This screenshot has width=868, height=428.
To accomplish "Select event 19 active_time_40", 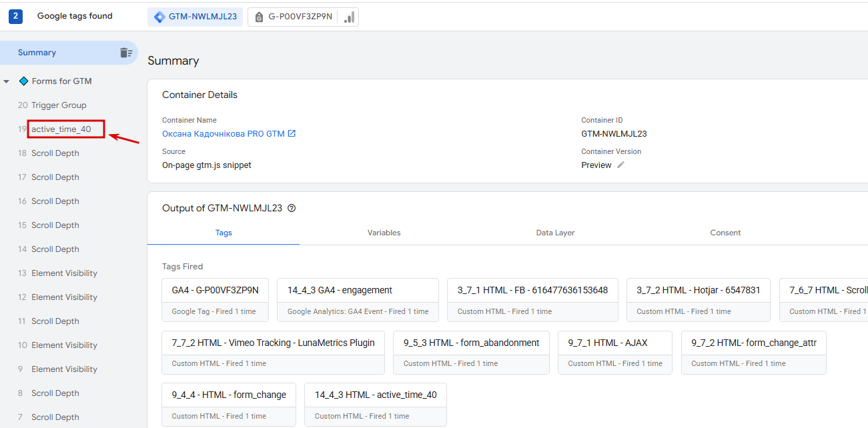I will point(61,129).
